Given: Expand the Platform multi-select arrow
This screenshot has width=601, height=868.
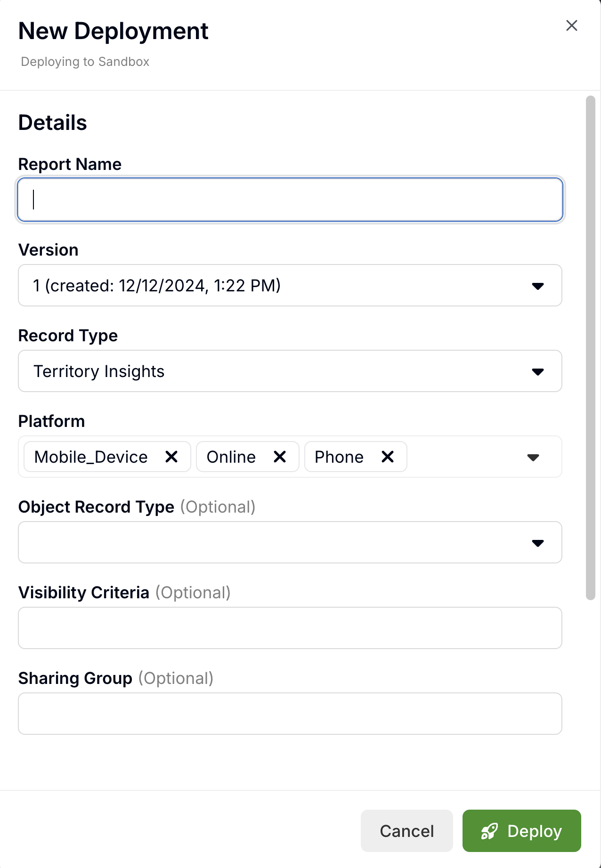Looking at the screenshot, I should tap(533, 458).
